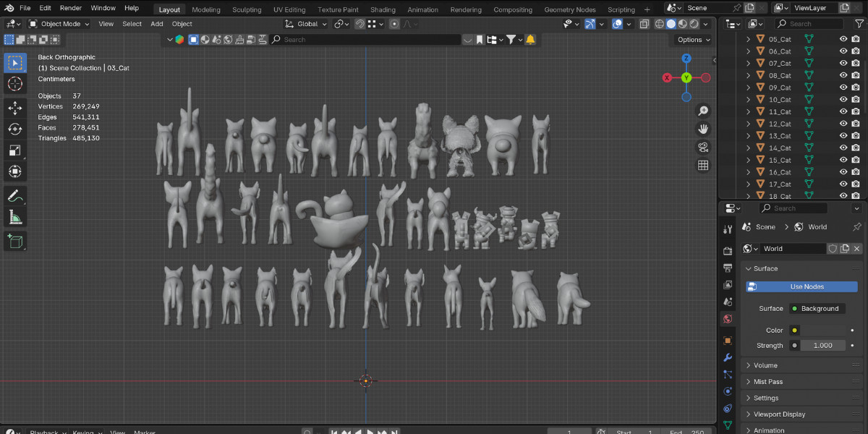Image resolution: width=868 pixels, height=434 pixels.
Task: Select the Select Box tool in toolbar
Action: tap(15, 63)
